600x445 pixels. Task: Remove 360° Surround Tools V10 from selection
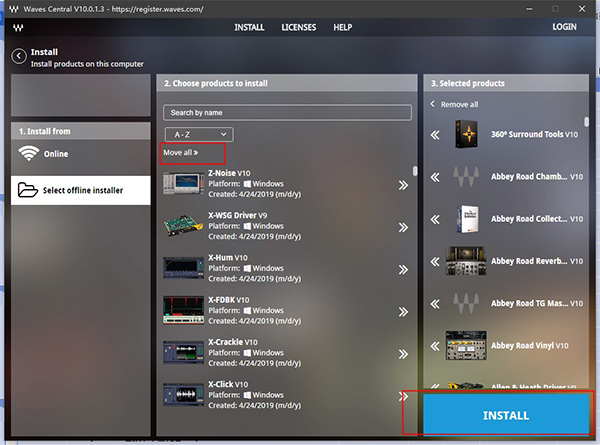(435, 135)
